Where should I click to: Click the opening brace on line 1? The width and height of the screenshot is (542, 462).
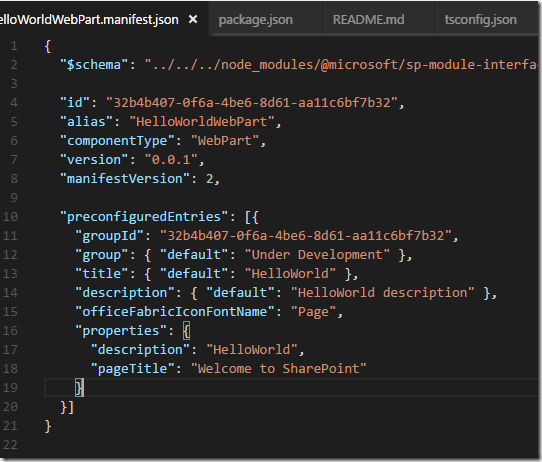click(x=48, y=46)
